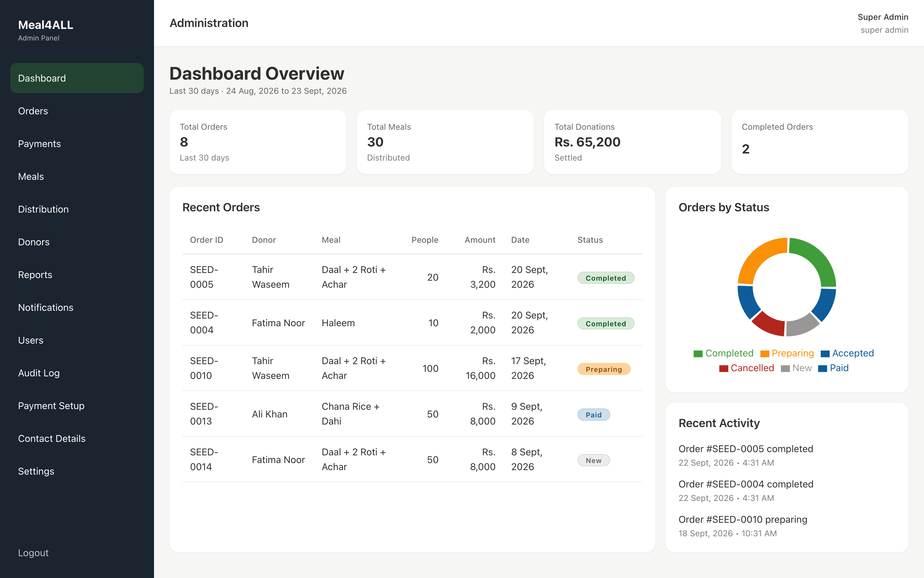
Task: Click the Completed badge for SEED-0004
Action: (605, 323)
